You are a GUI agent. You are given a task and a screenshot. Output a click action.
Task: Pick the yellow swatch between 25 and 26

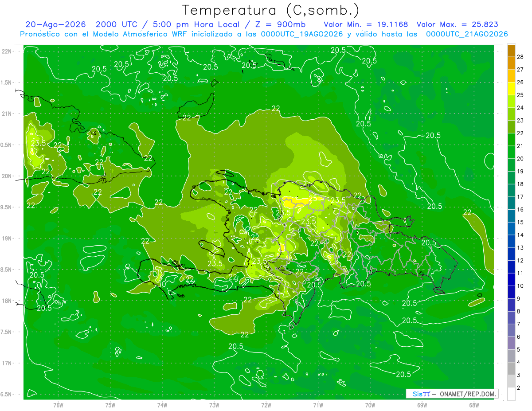(x=511, y=88)
